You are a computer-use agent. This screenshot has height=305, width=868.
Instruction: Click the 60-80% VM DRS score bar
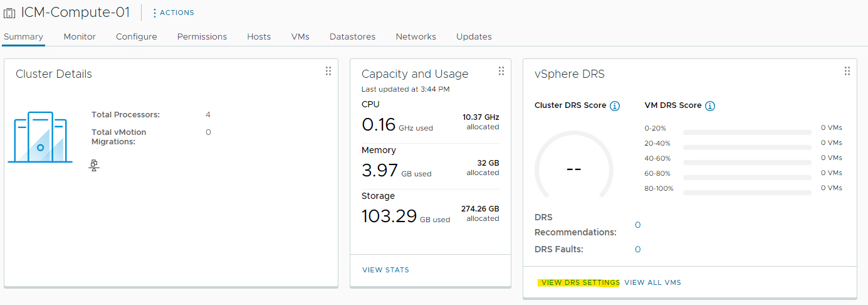click(x=747, y=178)
